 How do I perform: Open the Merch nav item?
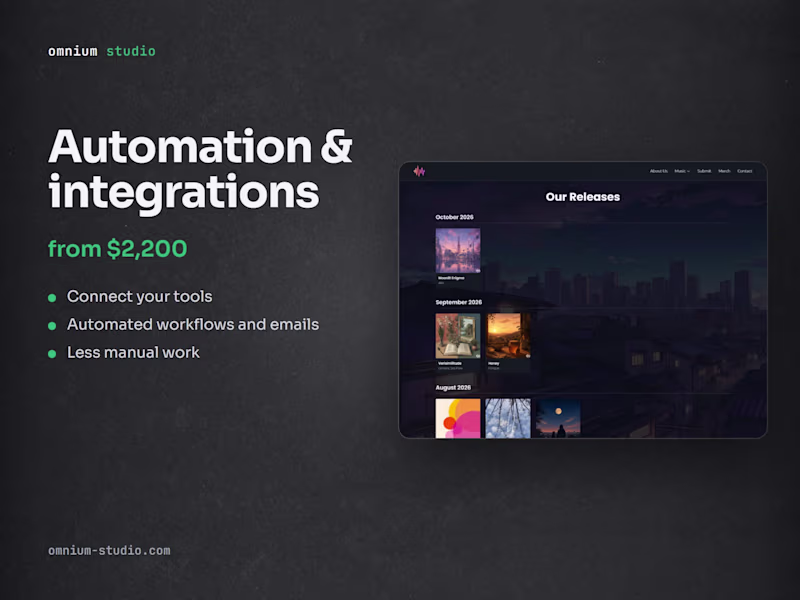724,171
